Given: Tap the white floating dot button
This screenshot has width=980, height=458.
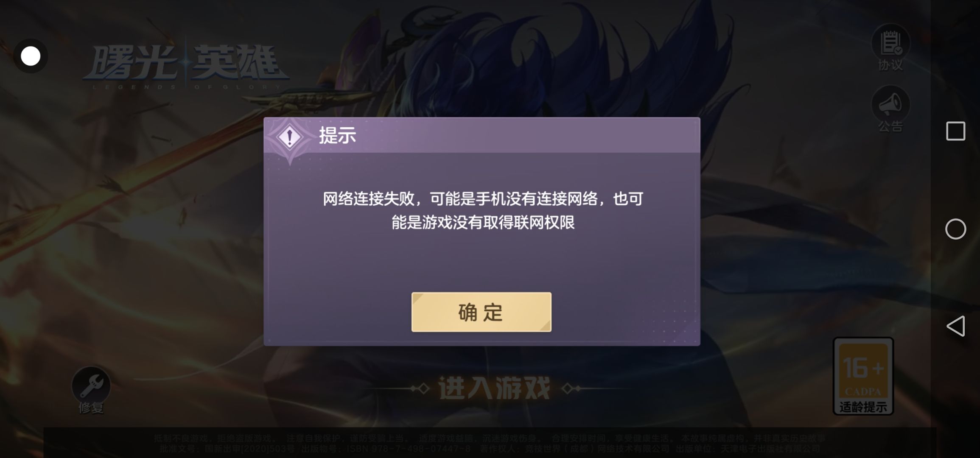Looking at the screenshot, I should [x=31, y=56].
